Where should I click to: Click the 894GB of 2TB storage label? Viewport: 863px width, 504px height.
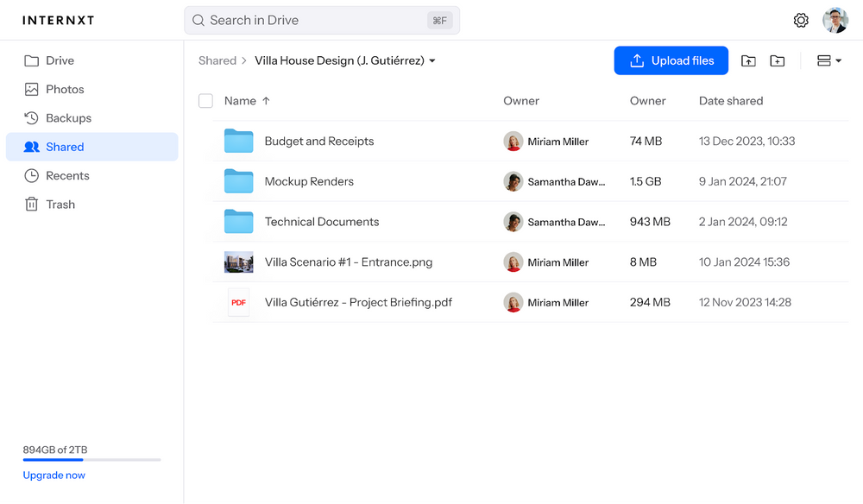(x=55, y=450)
